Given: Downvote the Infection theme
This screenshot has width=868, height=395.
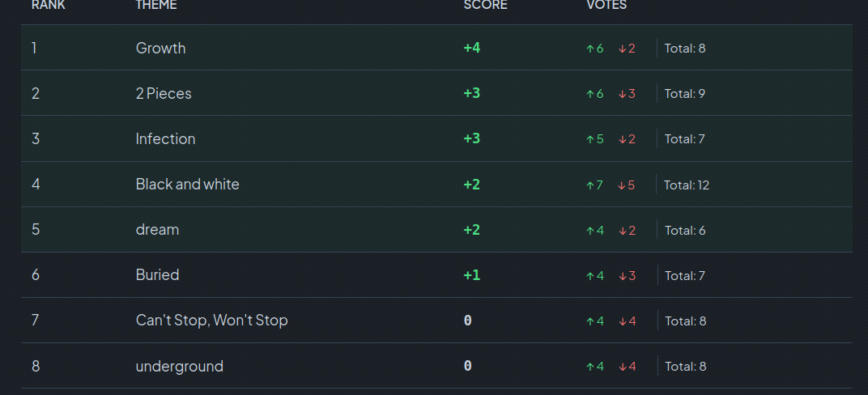Looking at the screenshot, I should 622,139.
